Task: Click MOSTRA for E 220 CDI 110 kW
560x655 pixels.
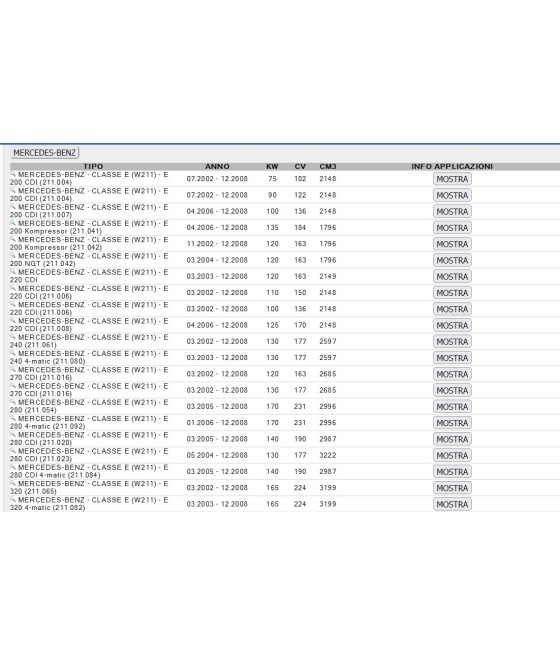Action: (452, 293)
